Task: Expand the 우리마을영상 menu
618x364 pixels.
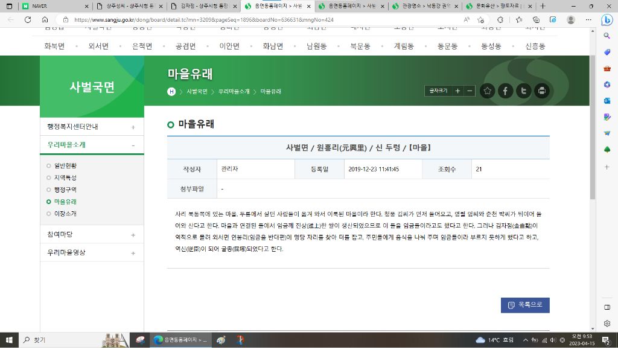Action: (x=133, y=253)
